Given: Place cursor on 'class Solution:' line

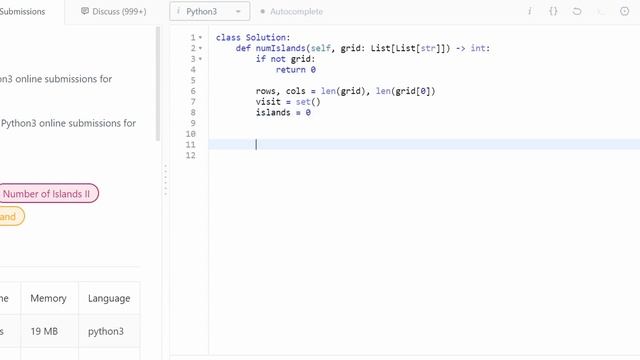Looking at the screenshot, I should click(x=253, y=38).
